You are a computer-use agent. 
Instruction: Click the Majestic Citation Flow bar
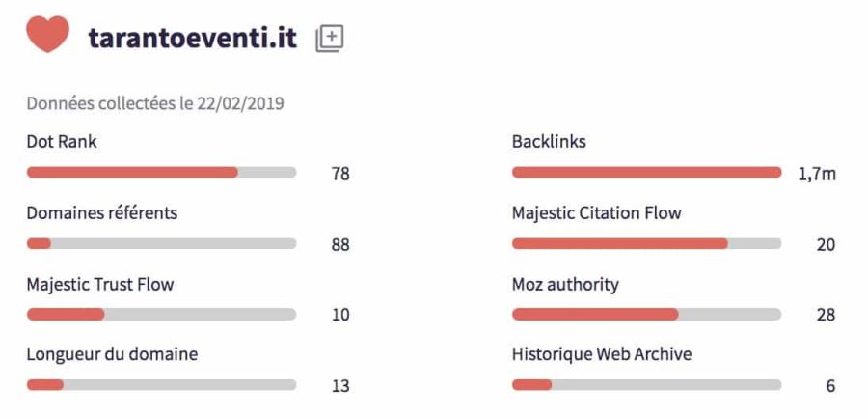click(646, 244)
